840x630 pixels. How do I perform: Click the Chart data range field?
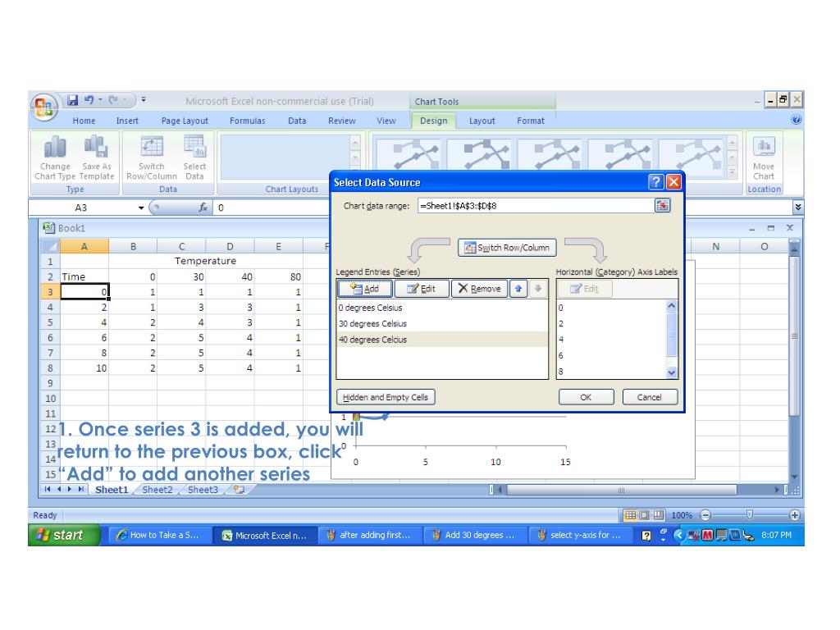point(536,206)
